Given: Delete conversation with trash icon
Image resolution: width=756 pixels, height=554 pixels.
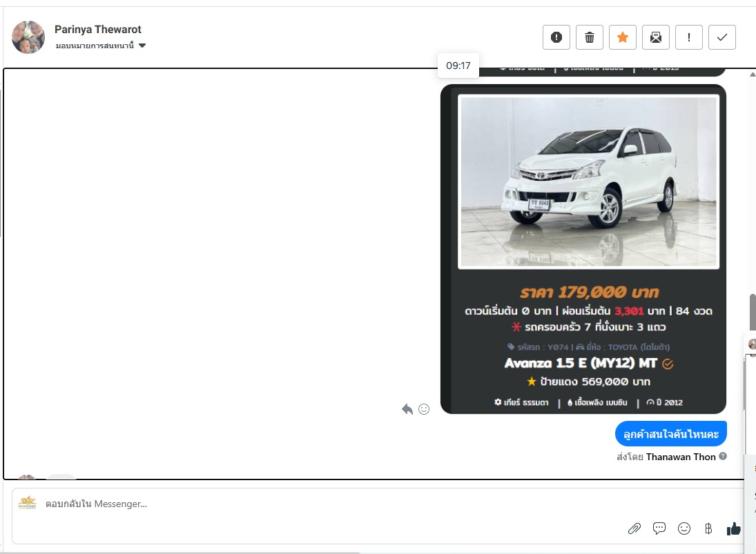Looking at the screenshot, I should [589, 37].
